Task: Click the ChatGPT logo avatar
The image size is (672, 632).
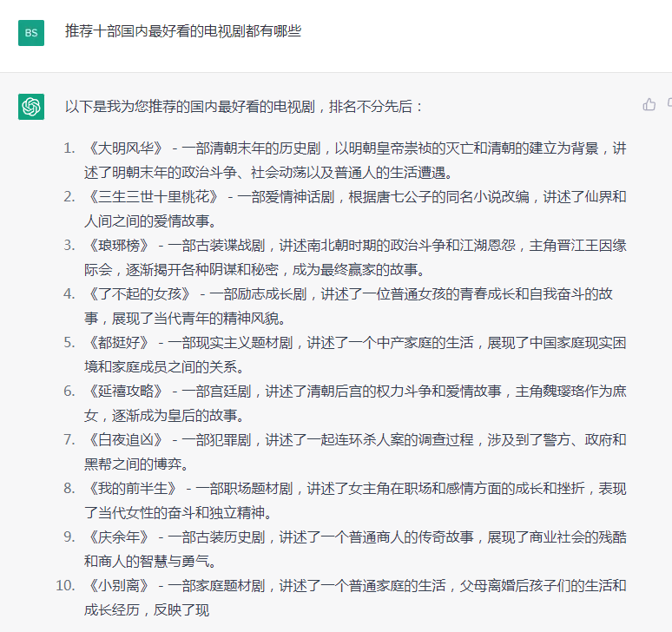Action: [x=31, y=107]
